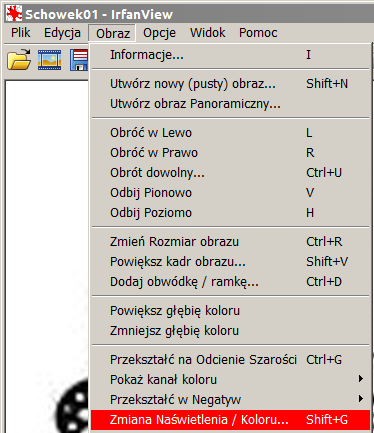Click the Open file folder icon
The width and height of the screenshot is (374, 433).
click(x=19, y=59)
